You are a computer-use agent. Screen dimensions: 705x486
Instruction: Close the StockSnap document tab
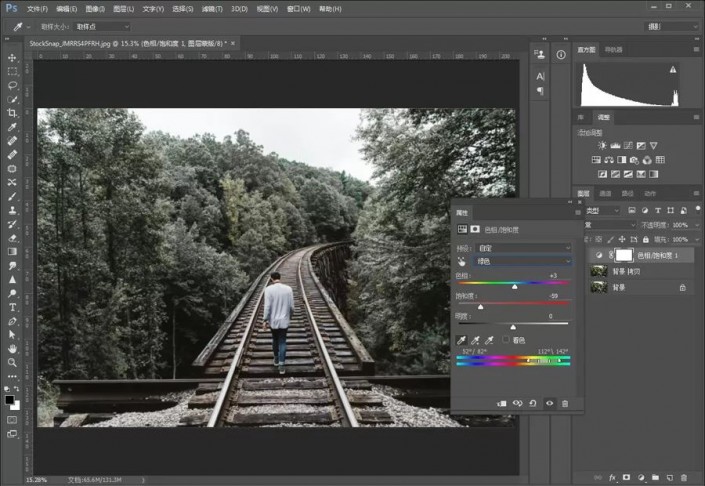pos(231,44)
